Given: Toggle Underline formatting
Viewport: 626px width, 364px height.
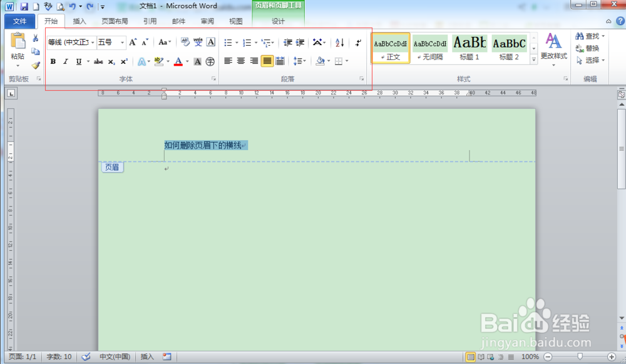Looking at the screenshot, I should [x=79, y=61].
